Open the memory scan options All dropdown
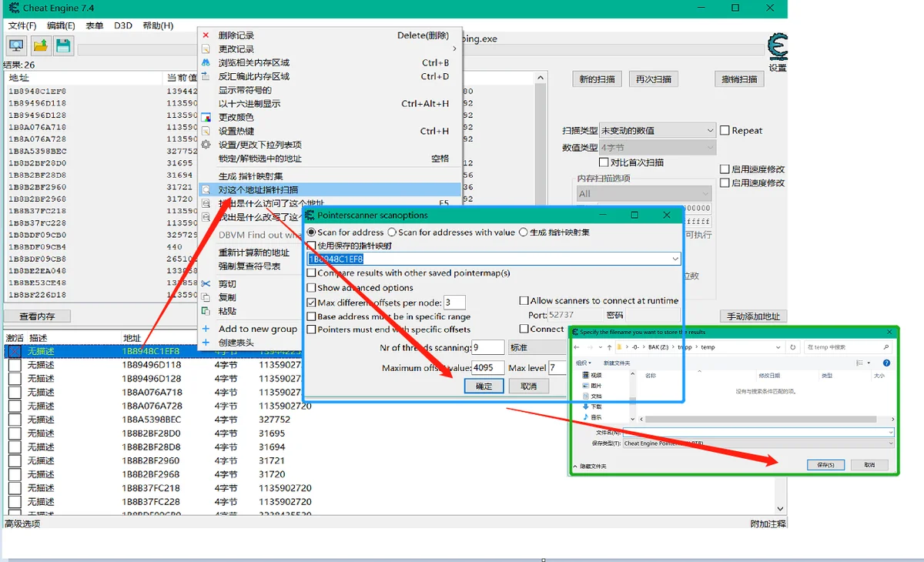This screenshot has width=924, height=562. click(644, 194)
